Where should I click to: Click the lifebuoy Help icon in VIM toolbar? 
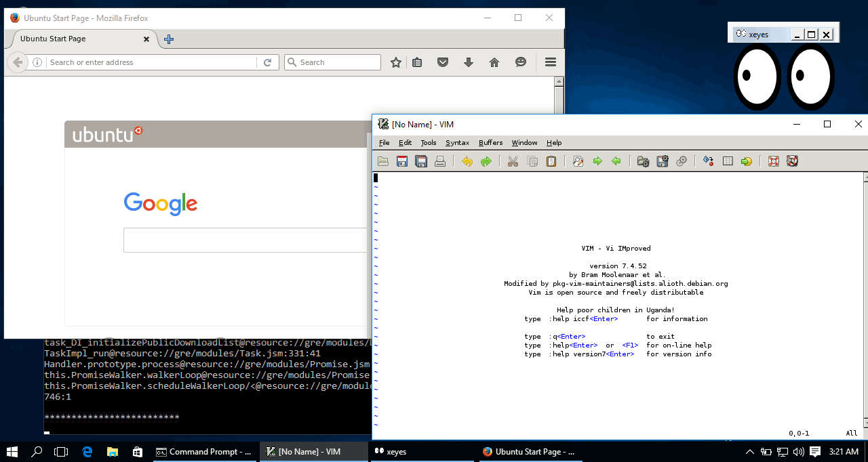pyautogui.click(x=773, y=161)
